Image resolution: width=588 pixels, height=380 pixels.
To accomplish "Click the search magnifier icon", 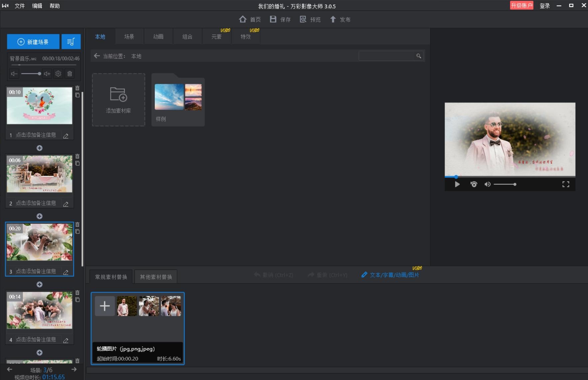I will (419, 56).
